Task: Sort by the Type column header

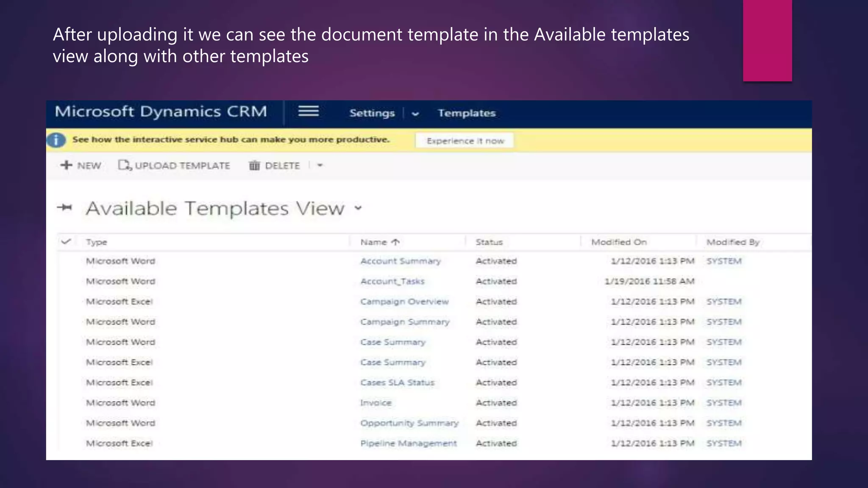Action: 97,242
